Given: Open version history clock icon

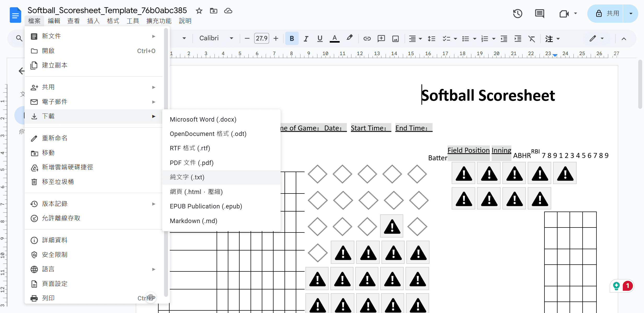Looking at the screenshot, I should (x=517, y=14).
